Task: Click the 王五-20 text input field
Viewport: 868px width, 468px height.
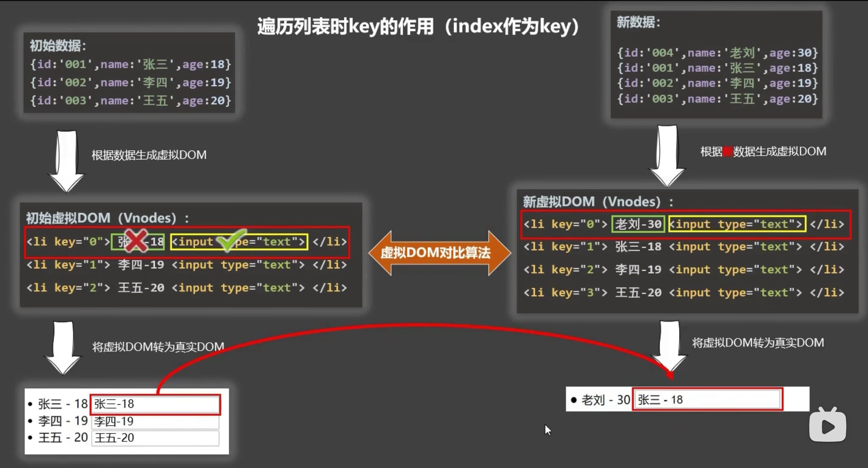Action: (x=155, y=438)
